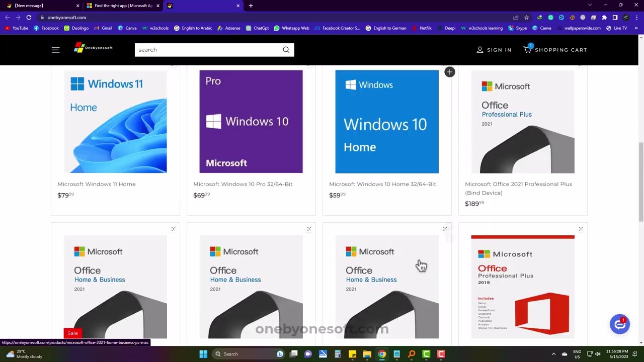
Task: Open the Windows Start menu
Action: (x=203, y=354)
